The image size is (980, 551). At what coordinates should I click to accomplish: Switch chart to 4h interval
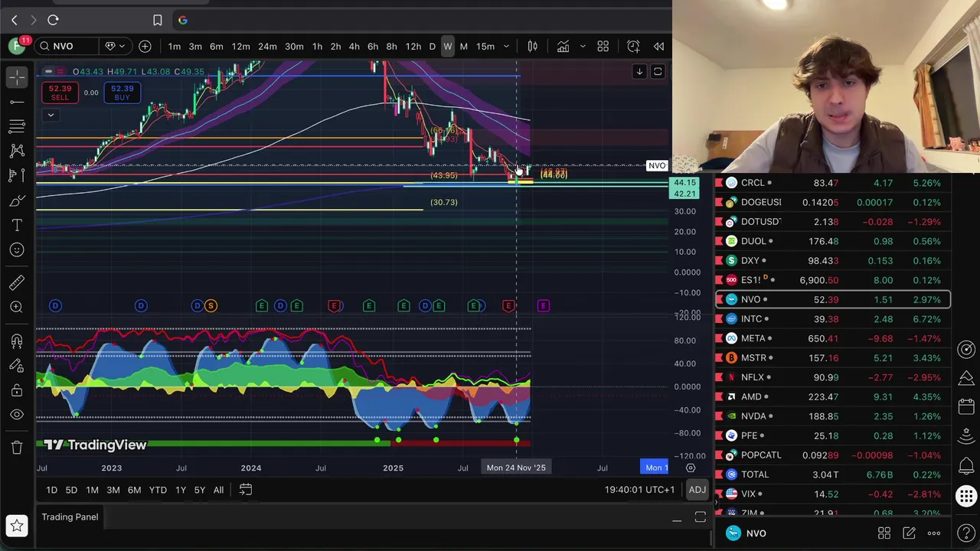(x=354, y=47)
